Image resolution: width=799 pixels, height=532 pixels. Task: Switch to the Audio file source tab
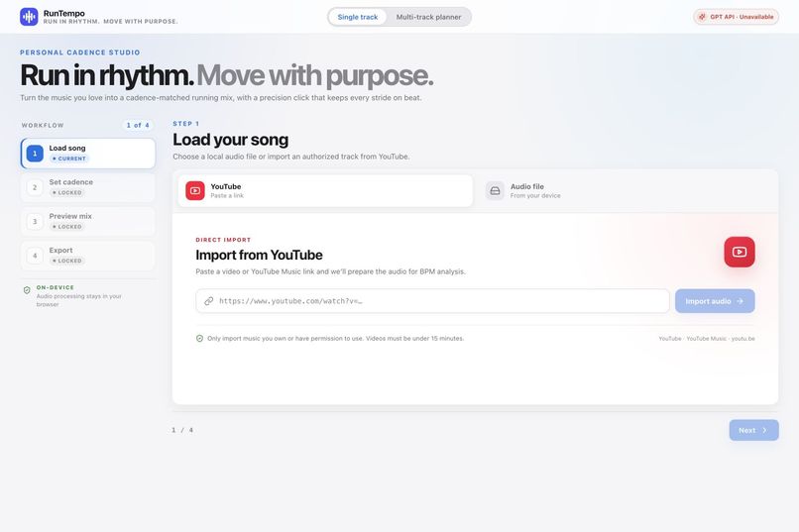(x=628, y=191)
